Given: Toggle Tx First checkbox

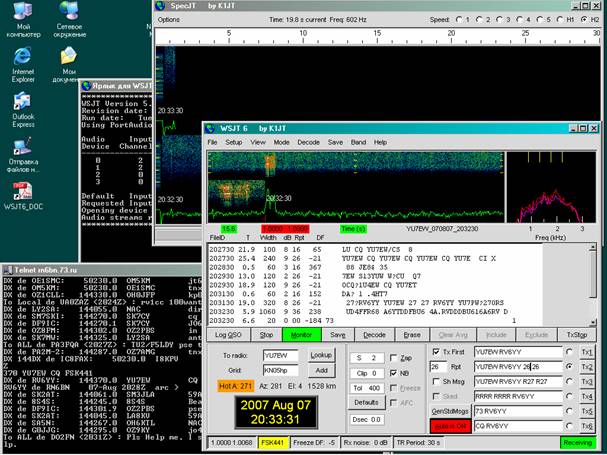Looking at the screenshot, I should pyautogui.click(x=436, y=352).
